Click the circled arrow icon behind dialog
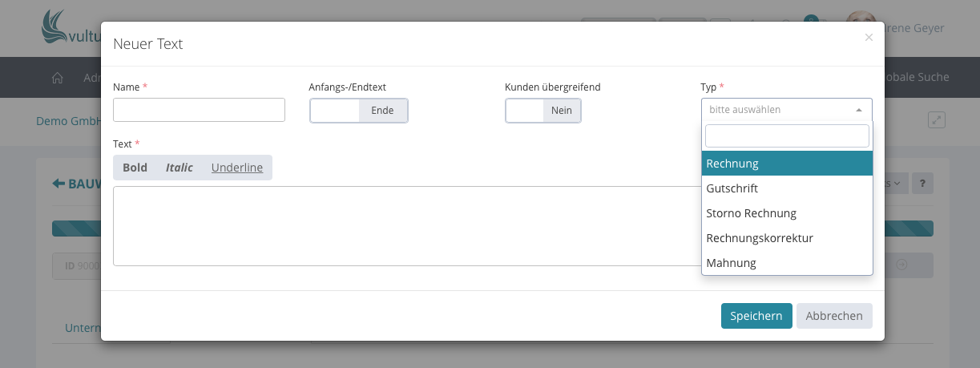Viewport: 980px width, 368px height. pyautogui.click(x=901, y=265)
